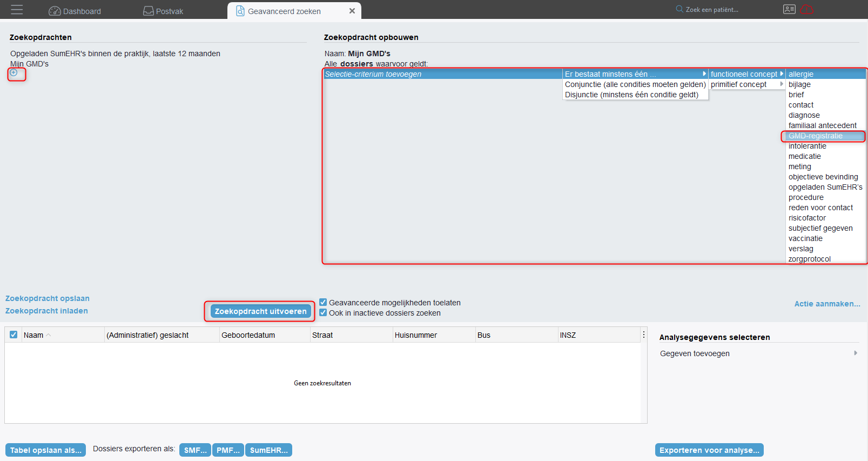Expand primitief concept submenu
Screen dimensions: 868x461
coord(747,84)
